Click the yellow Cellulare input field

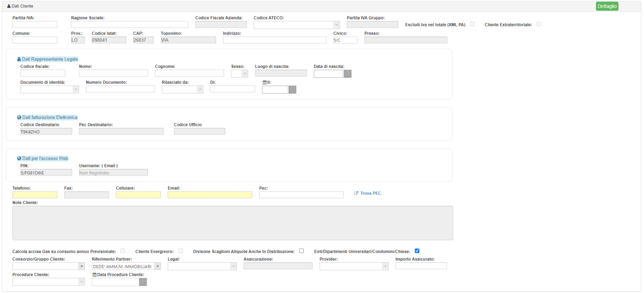coord(138,195)
